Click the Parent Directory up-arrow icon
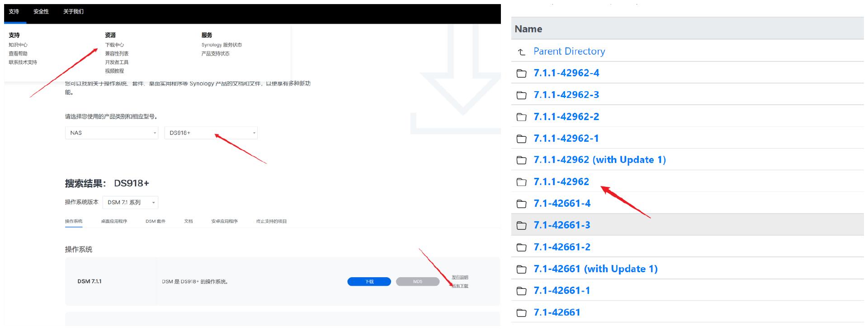 tap(521, 52)
